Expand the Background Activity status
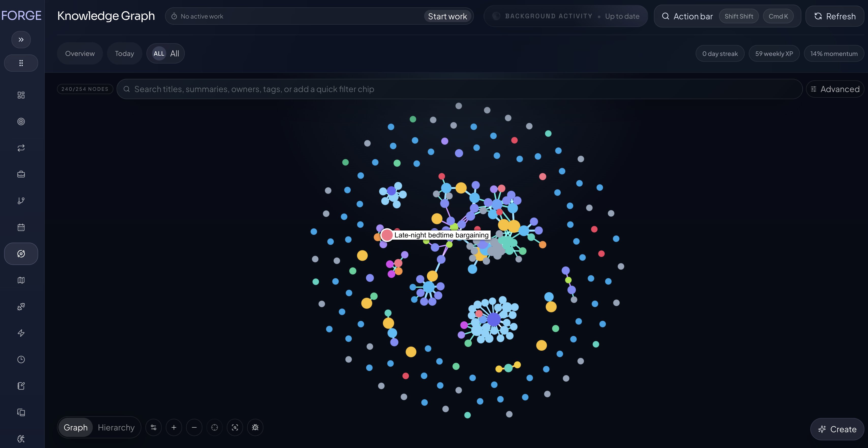This screenshot has width=868, height=448. point(565,16)
